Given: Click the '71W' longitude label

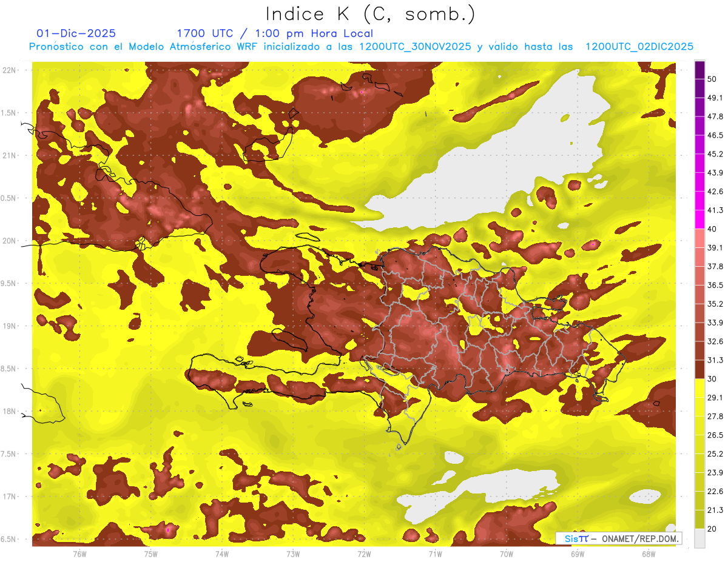Looking at the screenshot, I should click(435, 554).
